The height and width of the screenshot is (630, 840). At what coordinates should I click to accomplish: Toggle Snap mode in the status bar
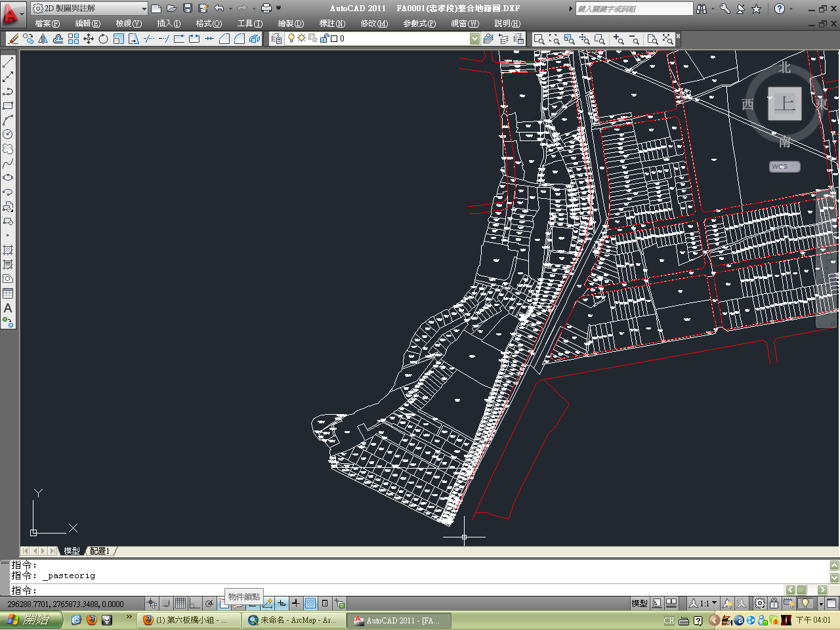(166, 603)
